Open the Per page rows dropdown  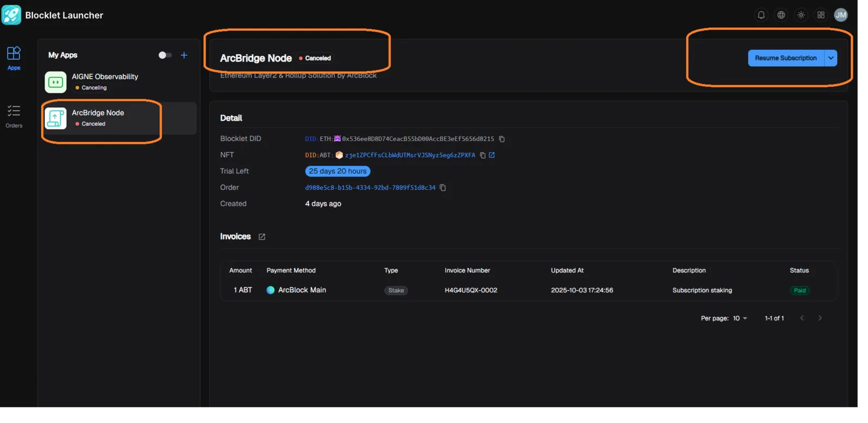coord(740,318)
